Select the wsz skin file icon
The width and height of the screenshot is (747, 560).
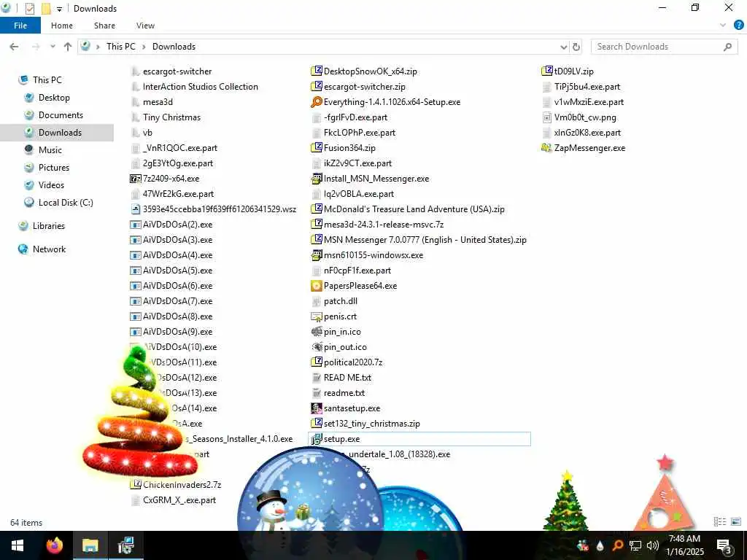point(136,209)
